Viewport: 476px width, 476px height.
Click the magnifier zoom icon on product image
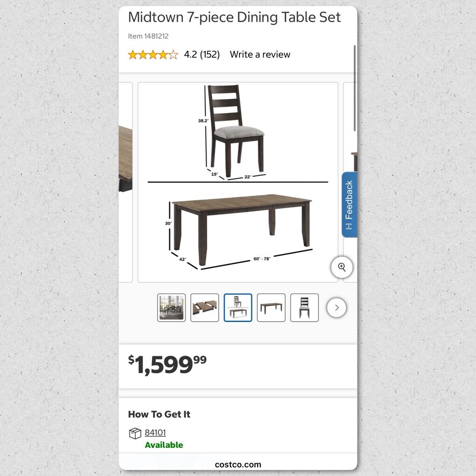tap(342, 267)
